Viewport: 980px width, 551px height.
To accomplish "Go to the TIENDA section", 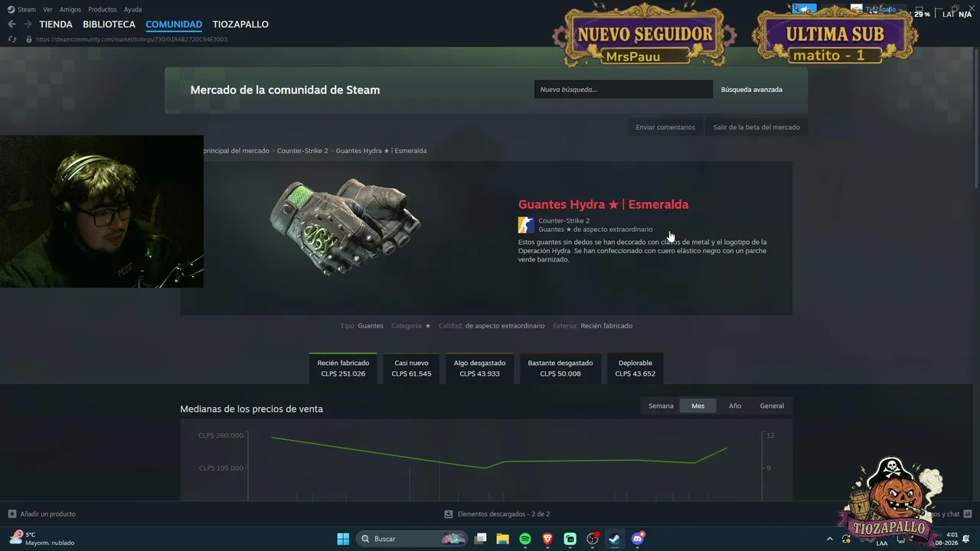I will tap(56, 24).
